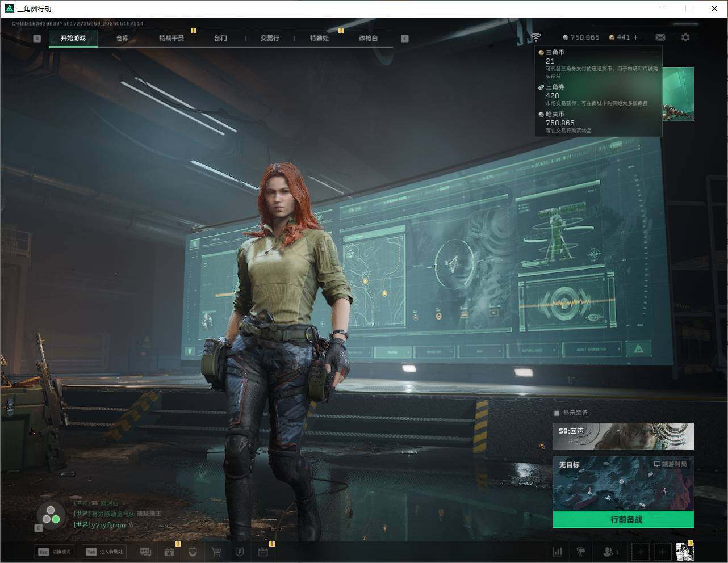Open the 开始游戏 tab
728x563 pixels.
tap(73, 38)
